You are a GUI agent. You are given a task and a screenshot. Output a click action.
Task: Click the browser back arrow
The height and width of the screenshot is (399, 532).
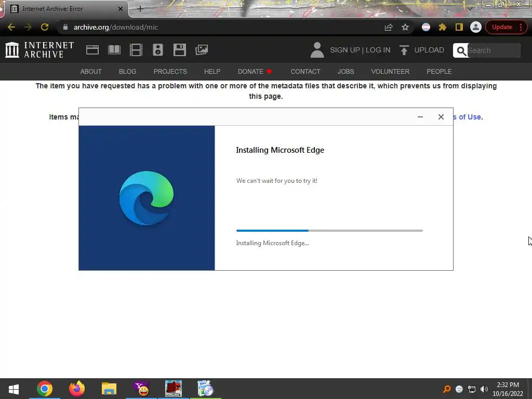point(11,27)
